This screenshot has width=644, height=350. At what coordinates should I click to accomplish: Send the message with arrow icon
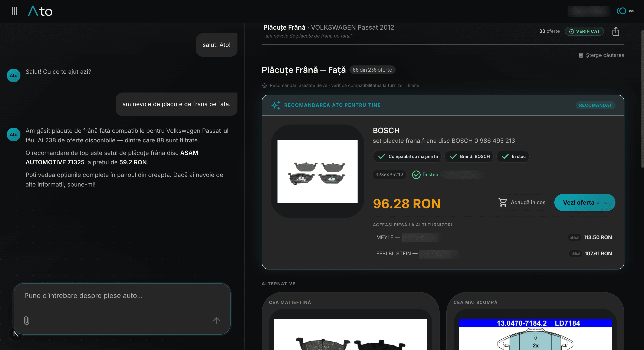[217, 321]
